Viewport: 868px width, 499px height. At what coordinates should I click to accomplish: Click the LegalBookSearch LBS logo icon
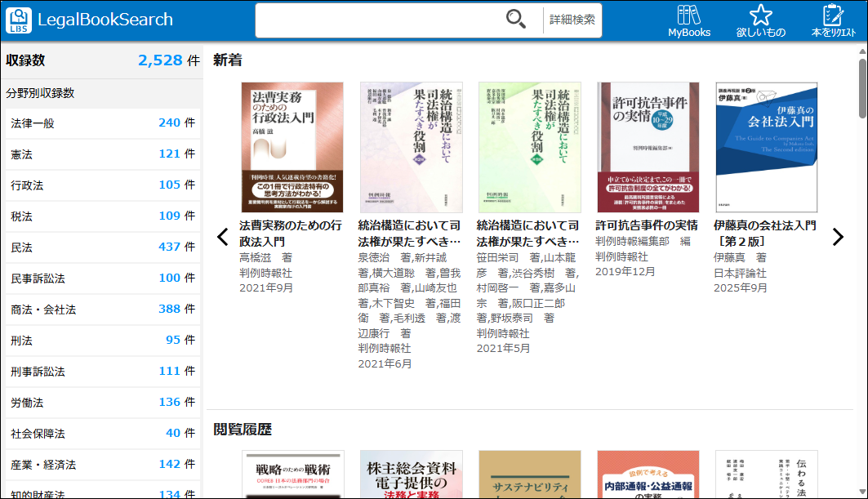click(x=19, y=20)
